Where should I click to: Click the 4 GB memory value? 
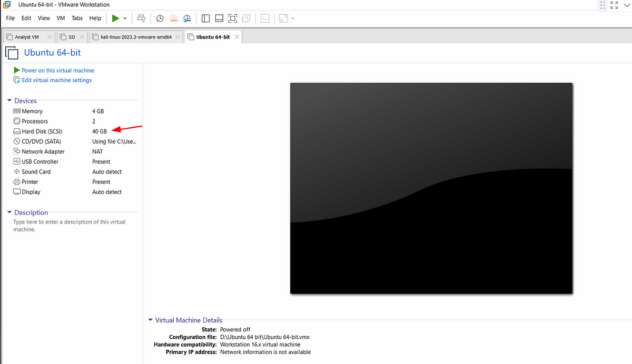98,112
